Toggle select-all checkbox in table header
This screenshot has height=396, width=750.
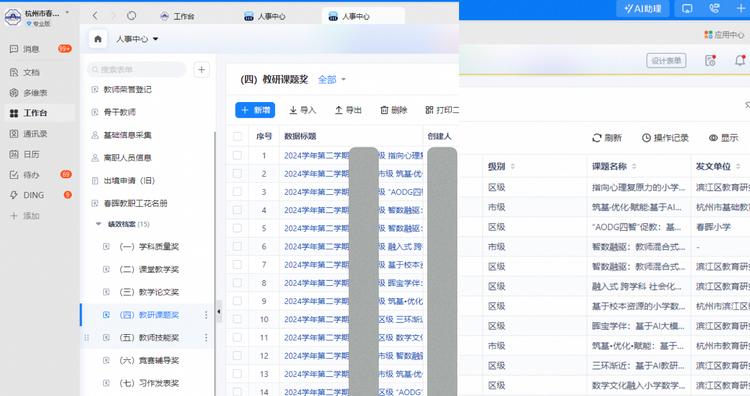tap(237, 137)
